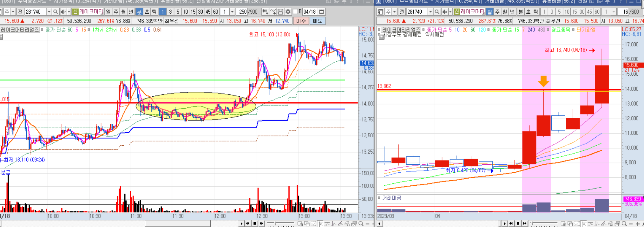Select 일 (daily) period in right chart
The width and height of the screenshot is (644, 227).
(x=490, y=12)
